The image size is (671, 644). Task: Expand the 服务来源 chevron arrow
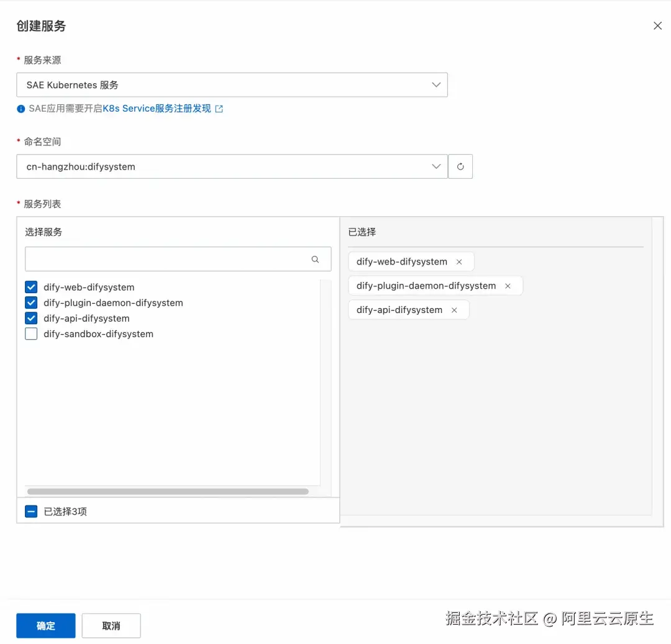(436, 84)
